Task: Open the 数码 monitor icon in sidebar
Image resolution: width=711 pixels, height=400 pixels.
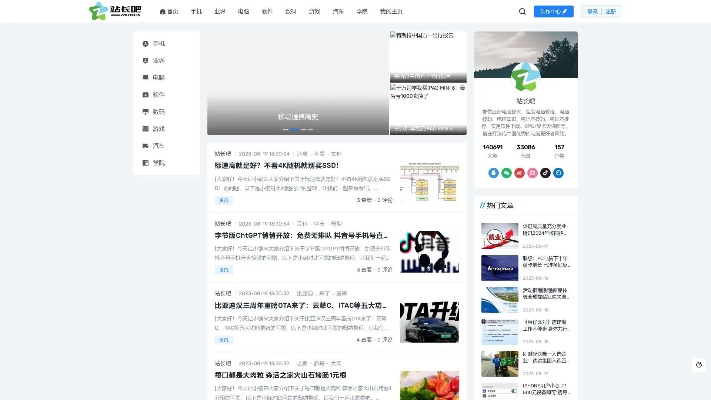Action: tap(146, 112)
